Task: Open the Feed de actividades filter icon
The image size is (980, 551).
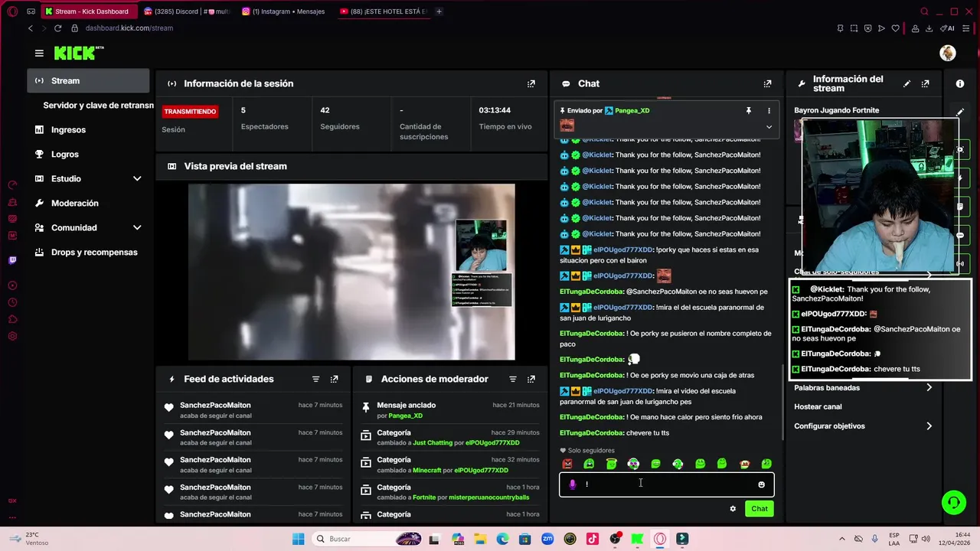Action: tap(315, 379)
